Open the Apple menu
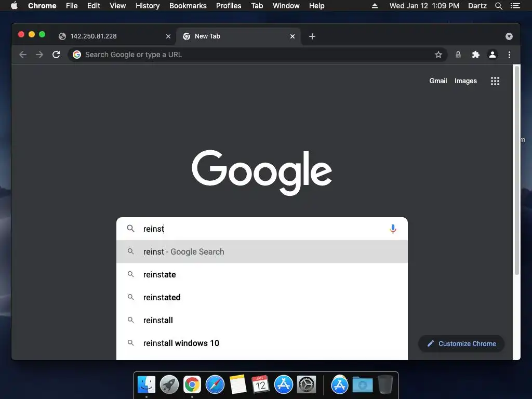This screenshot has height=399, width=532. tap(14, 6)
